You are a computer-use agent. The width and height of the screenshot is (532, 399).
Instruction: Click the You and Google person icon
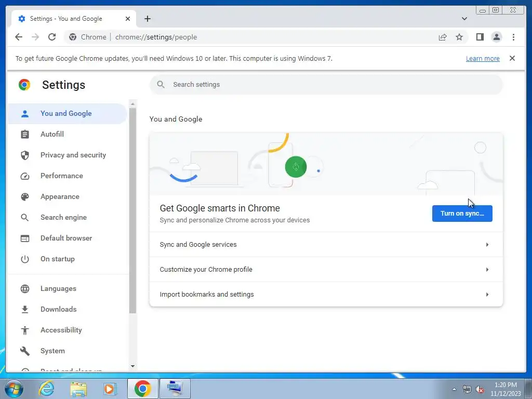click(x=25, y=114)
